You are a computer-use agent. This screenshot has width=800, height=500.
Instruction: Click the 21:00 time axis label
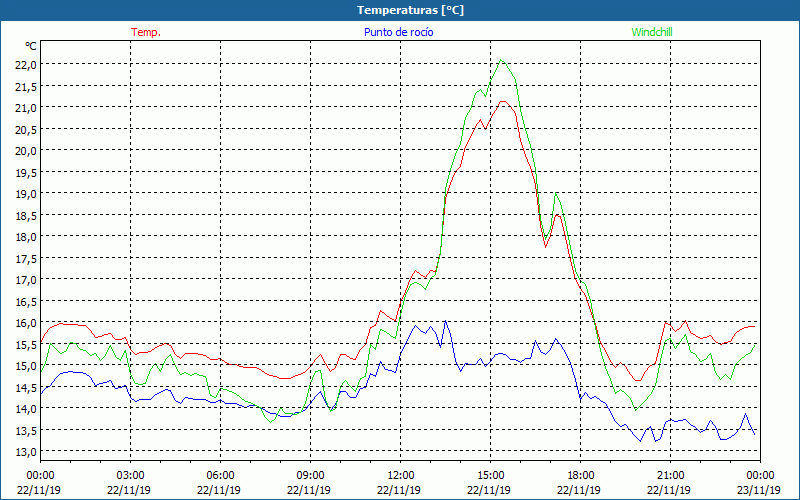click(x=670, y=476)
